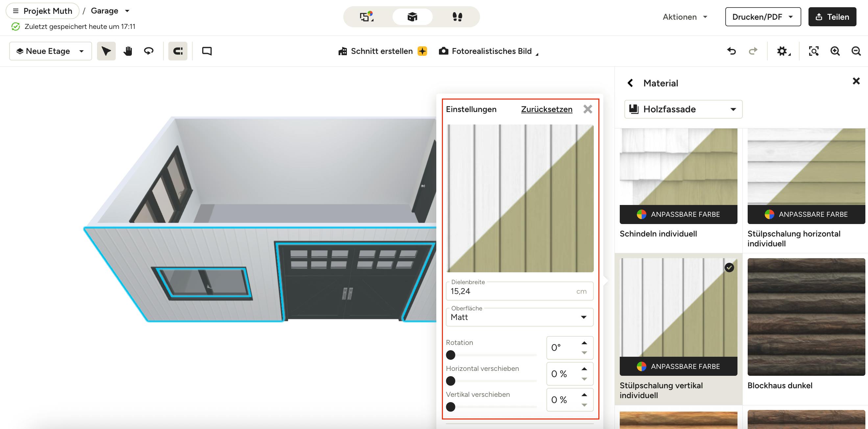Switch to 3D view mode
The height and width of the screenshot is (429, 868).
click(x=412, y=16)
